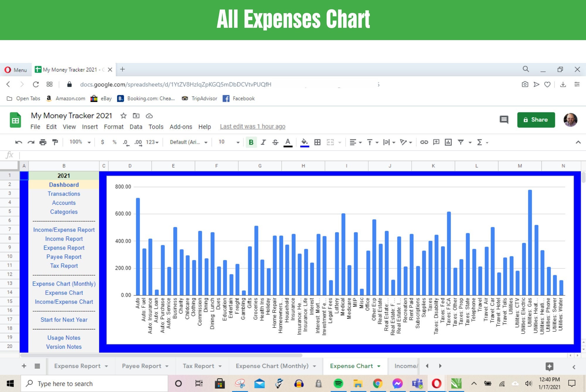
Task: Open the Insert chart tool
Action: [448, 142]
